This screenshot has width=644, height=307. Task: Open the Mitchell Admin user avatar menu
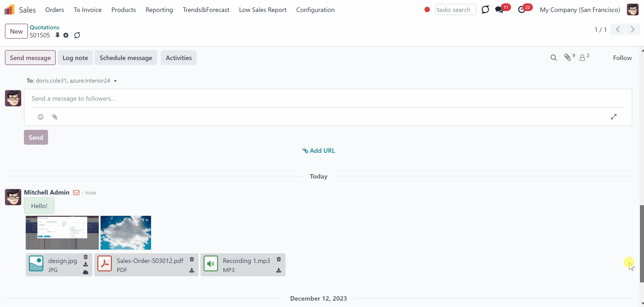pyautogui.click(x=632, y=10)
